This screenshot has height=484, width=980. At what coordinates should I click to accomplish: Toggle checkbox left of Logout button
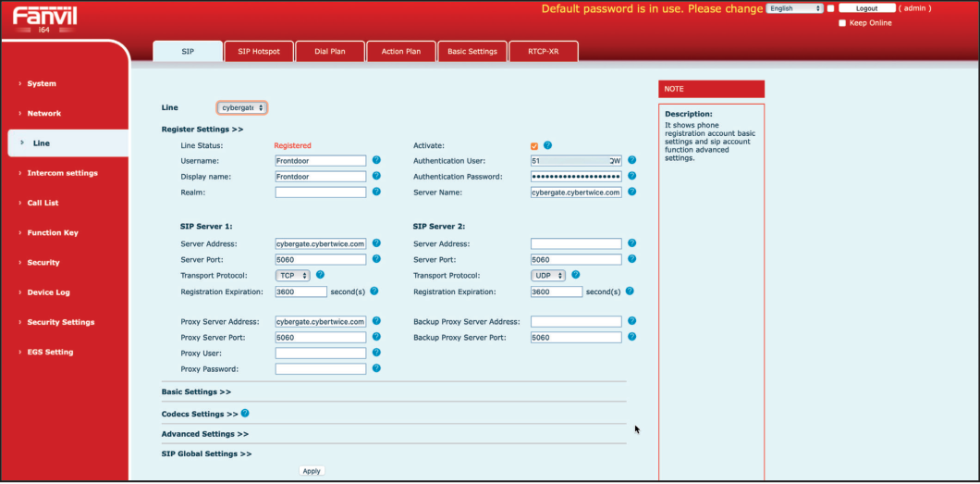click(x=831, y=8)
